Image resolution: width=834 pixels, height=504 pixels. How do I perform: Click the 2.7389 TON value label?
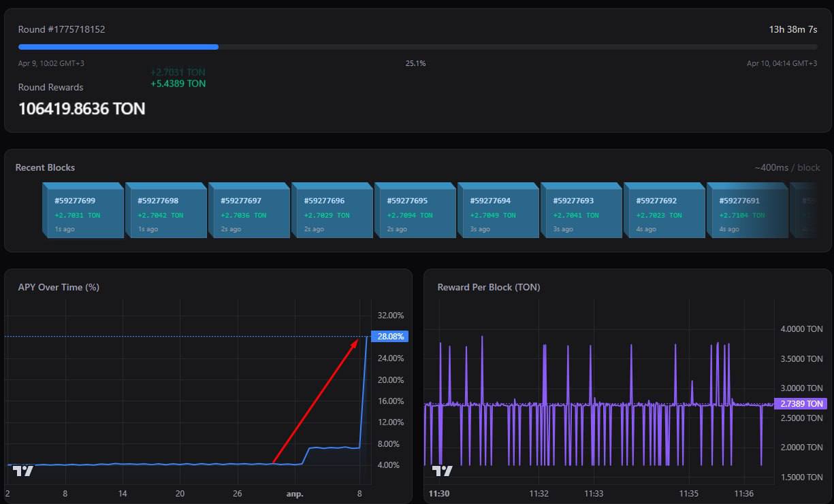[x=801, y=403]
